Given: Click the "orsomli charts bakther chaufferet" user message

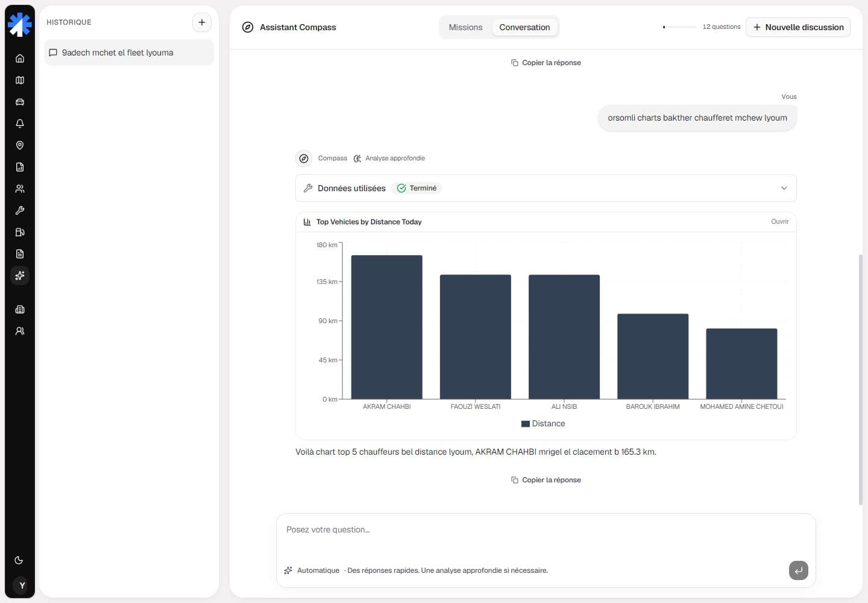Looking at the screenshot, I should point(697,118).
